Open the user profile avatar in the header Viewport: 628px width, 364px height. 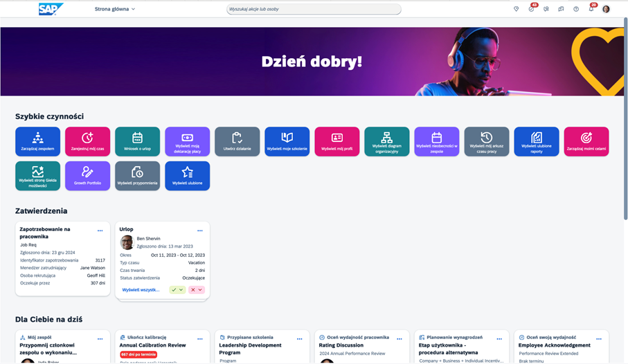[x=607, y=9]
